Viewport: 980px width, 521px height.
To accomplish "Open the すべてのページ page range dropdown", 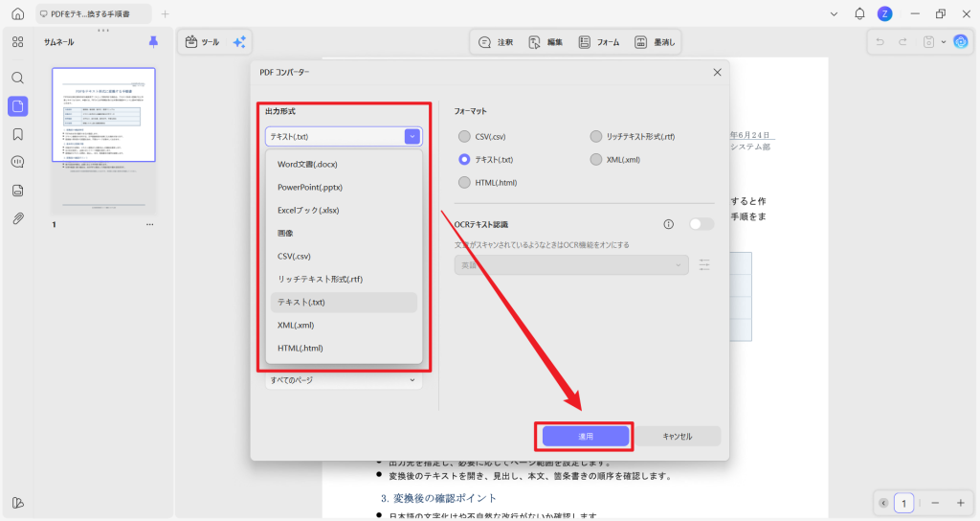I will click(x=344, y=380).
